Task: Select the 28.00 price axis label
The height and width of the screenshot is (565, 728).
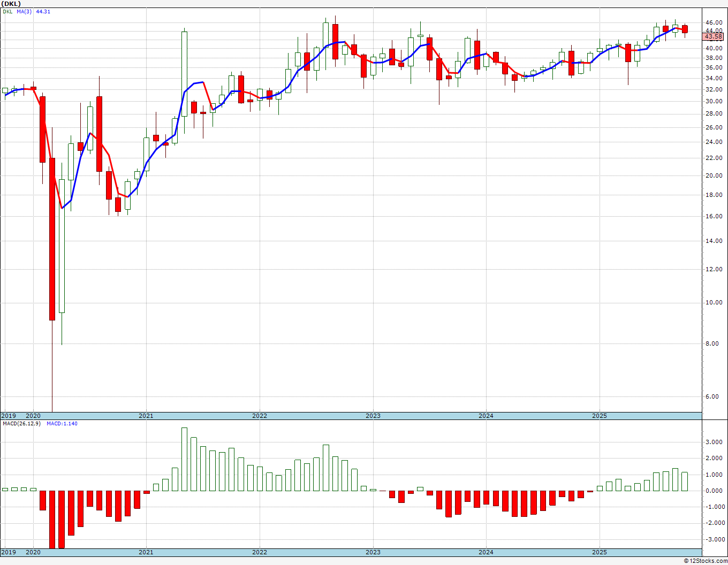Action: (x=714, y=113)
